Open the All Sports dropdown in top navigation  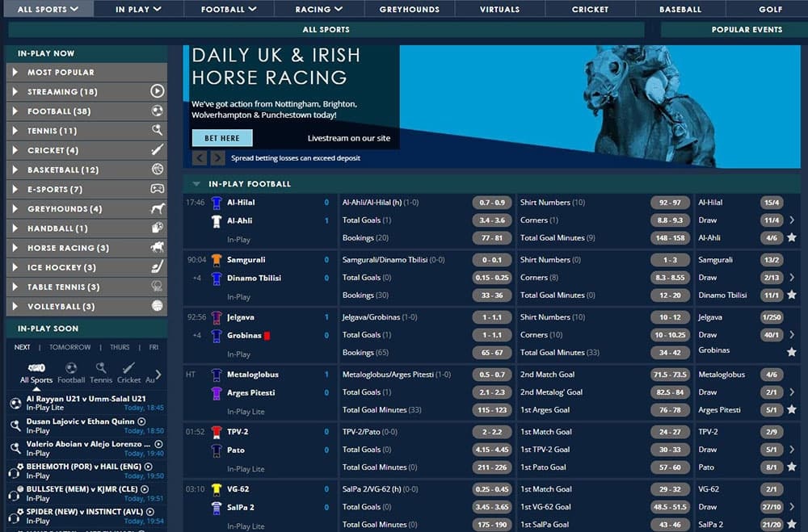[x=48, y=10]
